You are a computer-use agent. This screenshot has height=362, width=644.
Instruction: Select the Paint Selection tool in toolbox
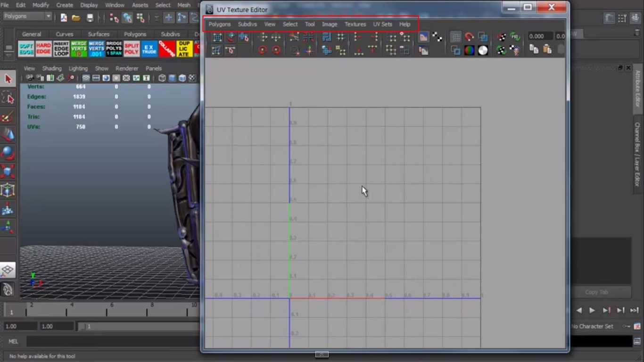(x=8, y=116)
